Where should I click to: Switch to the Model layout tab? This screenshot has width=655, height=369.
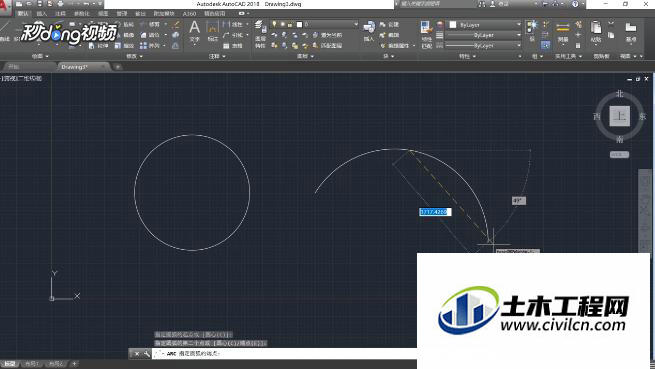pyautogui.click(x=9, y=364)
